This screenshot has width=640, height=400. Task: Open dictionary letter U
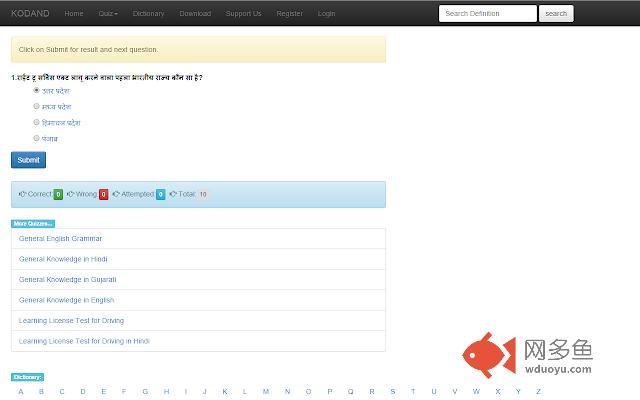(434, 391)
